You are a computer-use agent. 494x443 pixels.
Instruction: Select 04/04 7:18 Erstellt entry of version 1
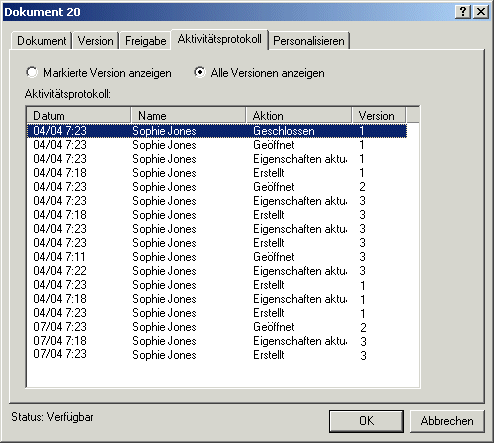point(217,173)
